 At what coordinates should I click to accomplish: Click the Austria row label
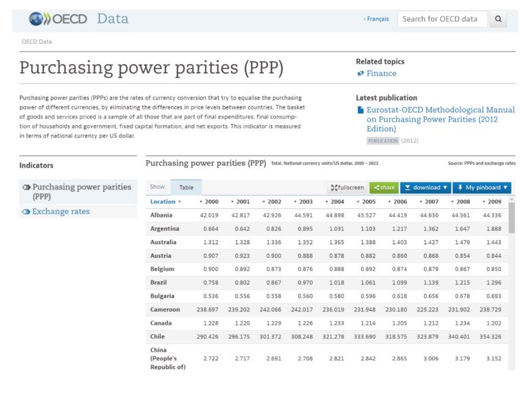click(x=160, y=256)
